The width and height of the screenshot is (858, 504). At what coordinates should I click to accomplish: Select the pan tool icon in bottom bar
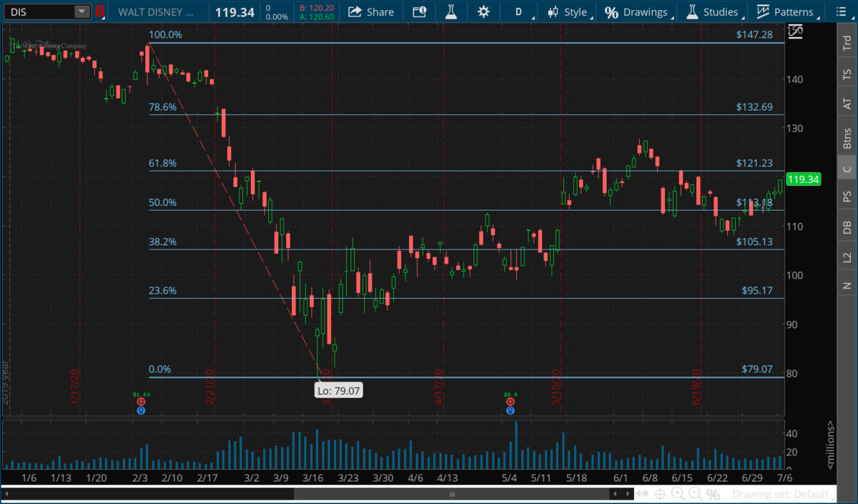pos(643,494)
